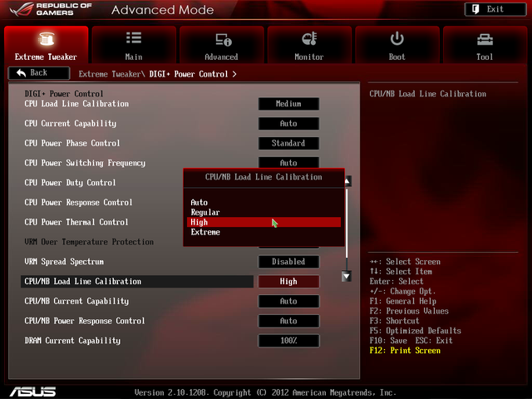
Task: Click the ROG Republic of Gamers logo
Action: click(51, 9)
